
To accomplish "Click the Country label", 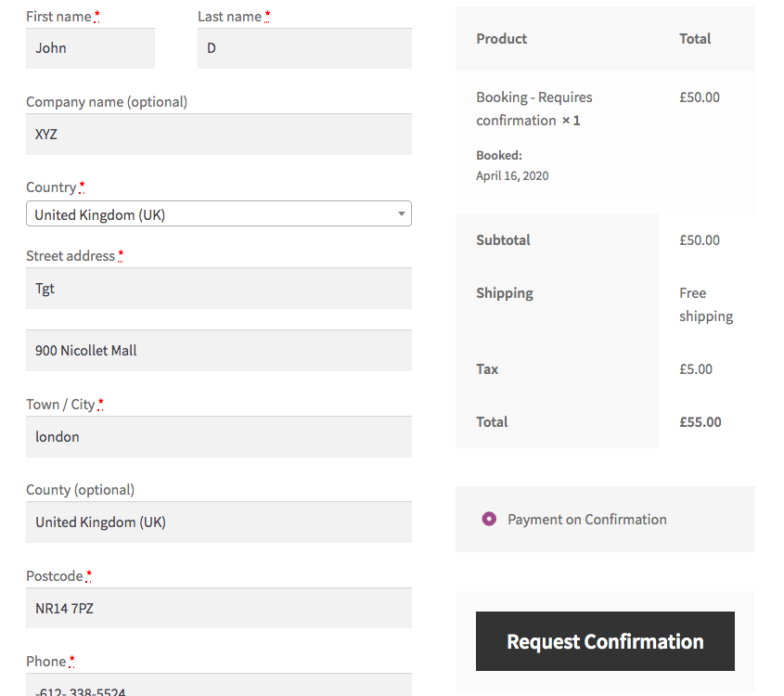I will (x=51, y=187).
